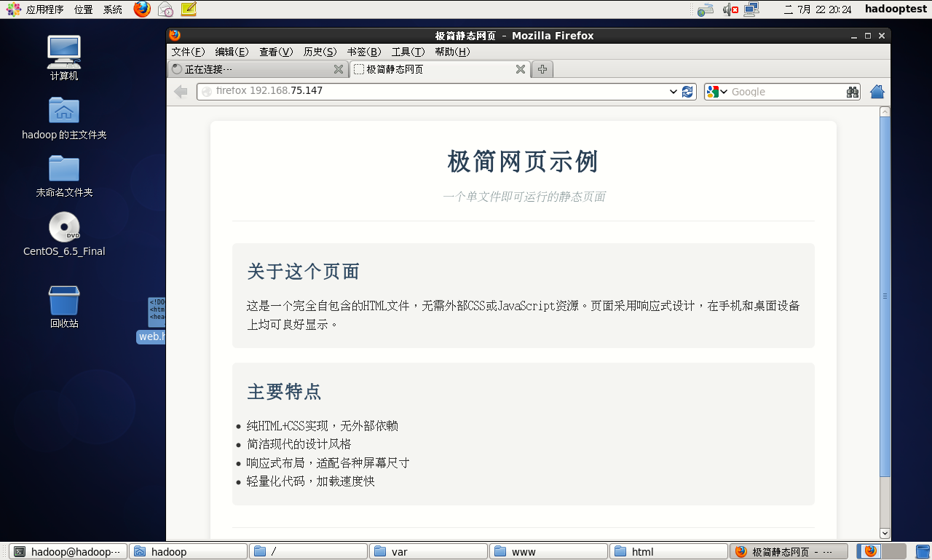The image size is (932, 560).
Task: Open Firefox 帮助(H) menu
Action: tap(452, 52)
